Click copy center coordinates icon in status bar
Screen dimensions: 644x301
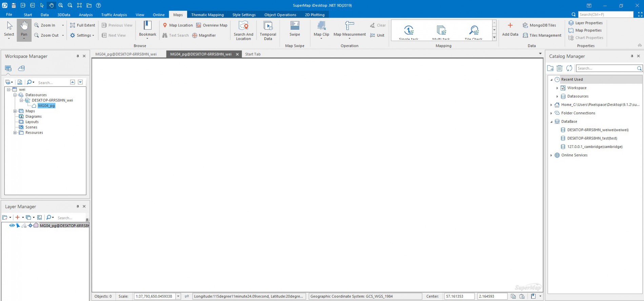pos(513,296)
